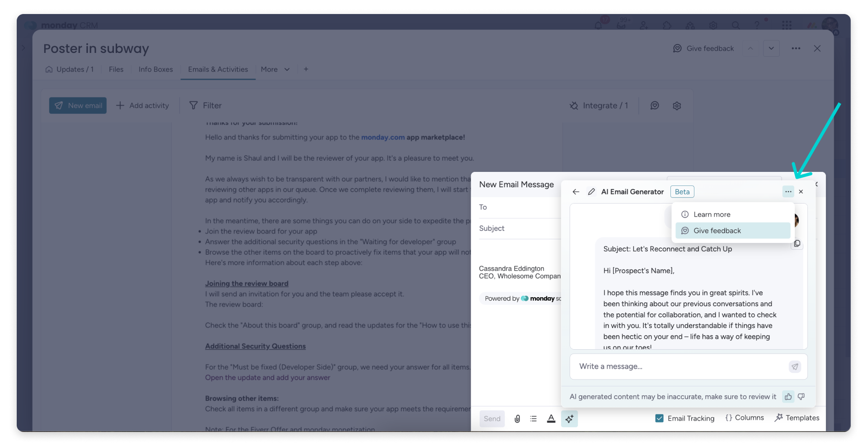Open the AI Email Generator three-dot menu
Screen dimensions: 868x446
pos(788,192)
